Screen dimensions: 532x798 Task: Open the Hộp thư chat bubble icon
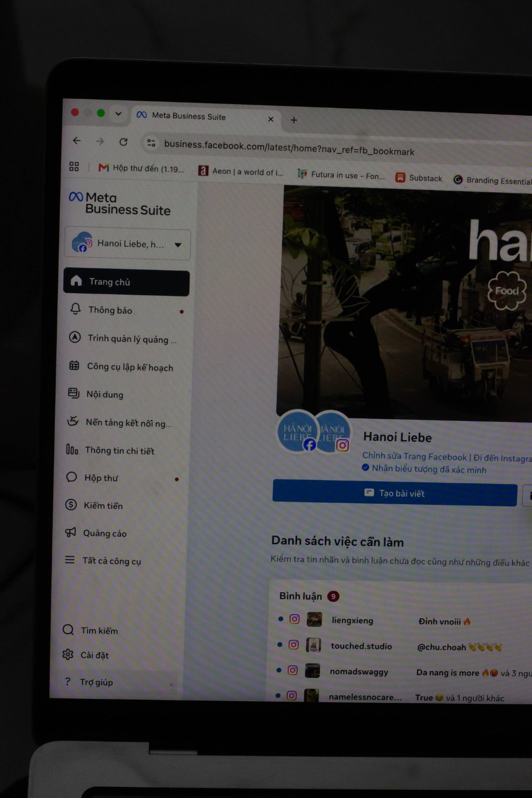click(72, 477)
